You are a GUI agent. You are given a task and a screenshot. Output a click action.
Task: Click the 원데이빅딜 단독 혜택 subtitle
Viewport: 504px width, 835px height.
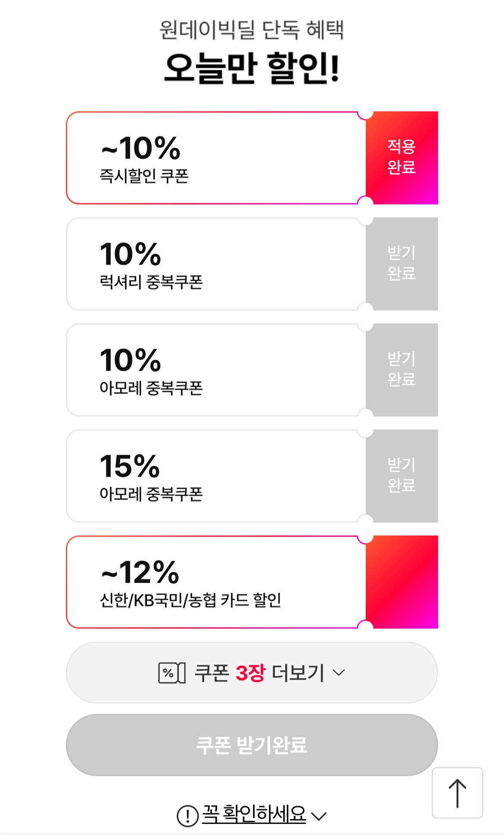tap(252, 30)
